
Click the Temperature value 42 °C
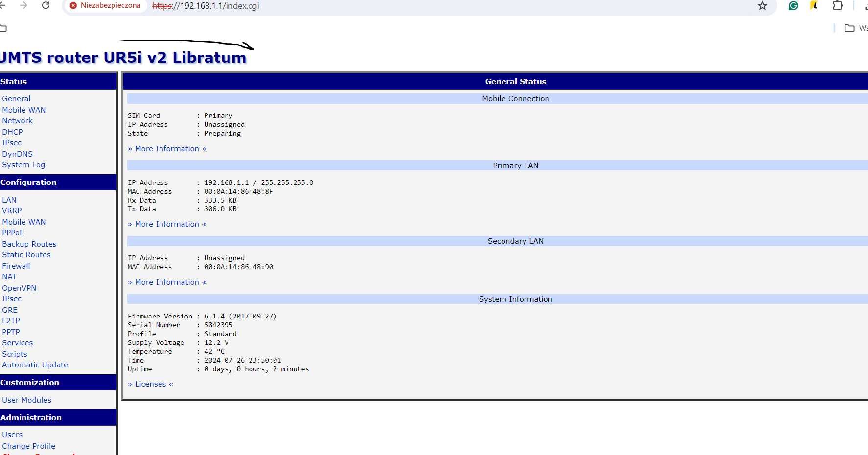pyautogui.click(x=215, y=352)
